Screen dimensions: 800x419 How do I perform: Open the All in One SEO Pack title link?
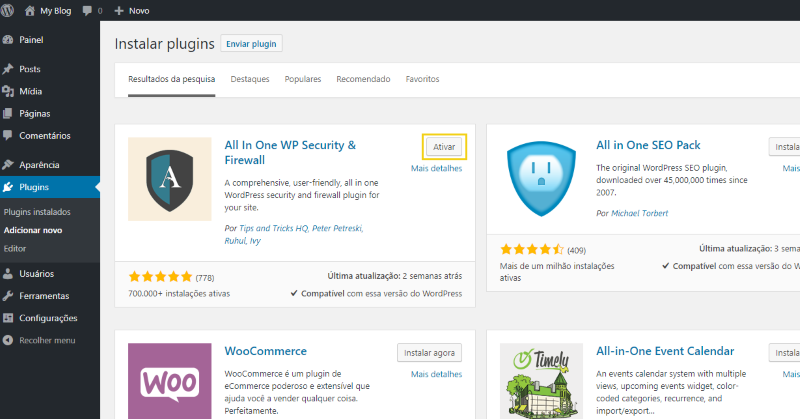648,145
